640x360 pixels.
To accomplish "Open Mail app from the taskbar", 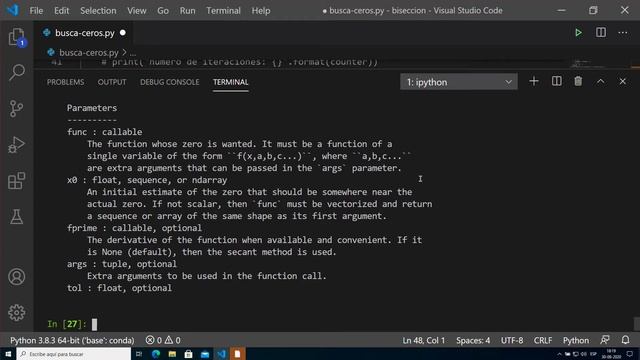I will tap(205, 354).
